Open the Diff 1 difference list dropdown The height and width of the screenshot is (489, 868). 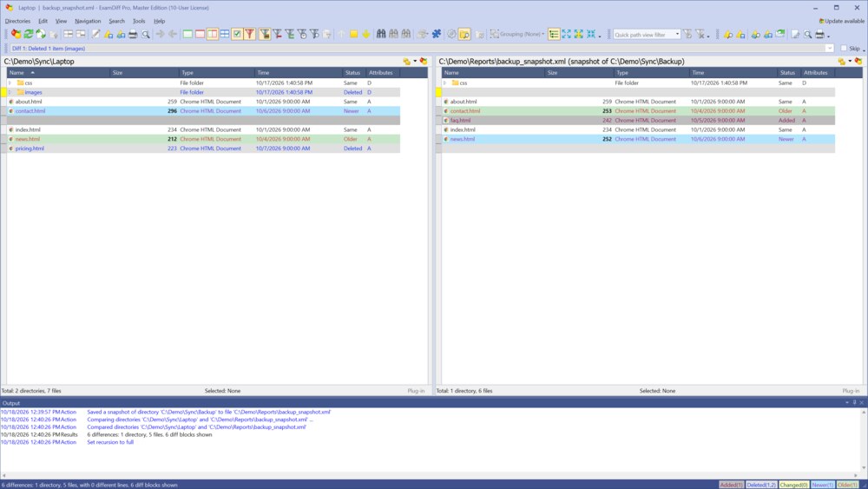coord(829,48)
